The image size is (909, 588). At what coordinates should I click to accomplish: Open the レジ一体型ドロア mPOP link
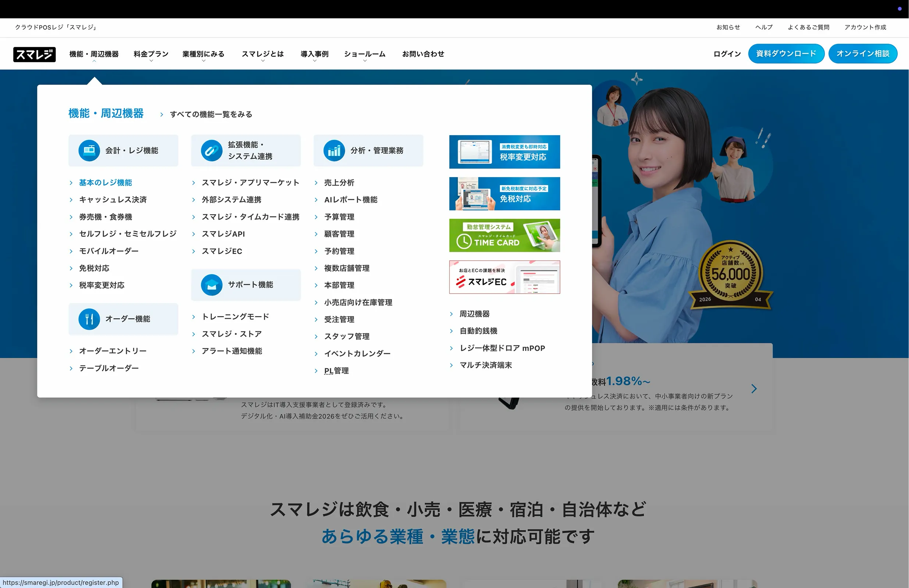click(502, 348)
